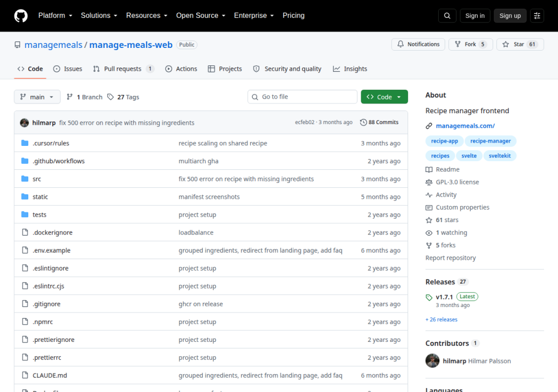Click the Sign up button

coord(510,16)
